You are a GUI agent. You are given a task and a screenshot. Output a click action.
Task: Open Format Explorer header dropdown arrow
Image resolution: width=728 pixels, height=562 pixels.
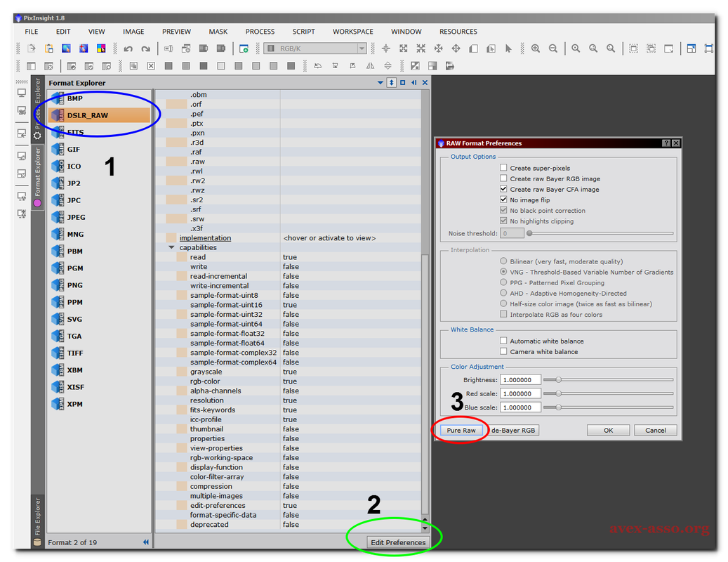click(380, 83)
